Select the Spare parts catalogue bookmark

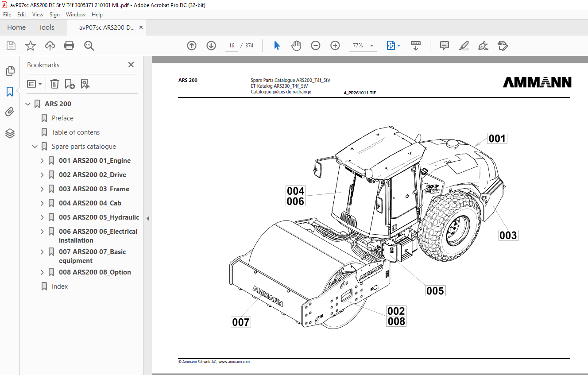tap(84, 147)
